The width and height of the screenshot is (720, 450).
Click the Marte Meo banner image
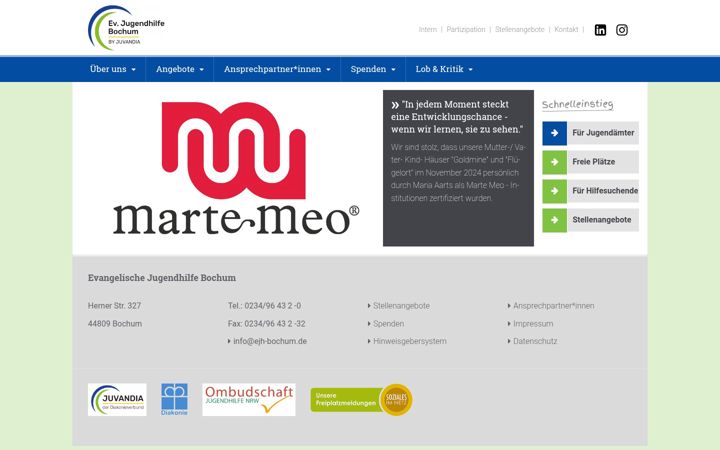coord(236,168)
